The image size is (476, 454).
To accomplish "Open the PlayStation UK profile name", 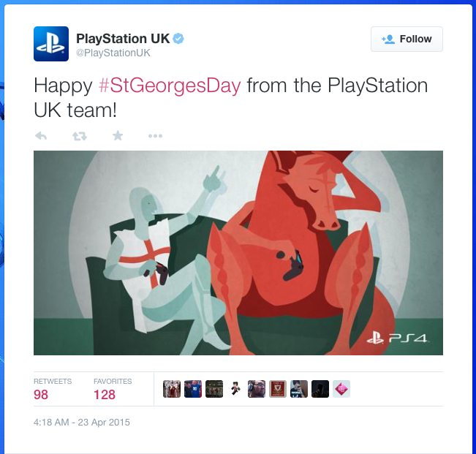I will point(123,39).
